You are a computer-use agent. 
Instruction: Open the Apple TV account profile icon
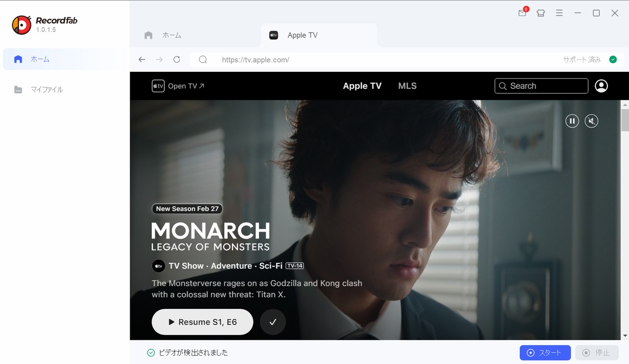tap(601, 86)
